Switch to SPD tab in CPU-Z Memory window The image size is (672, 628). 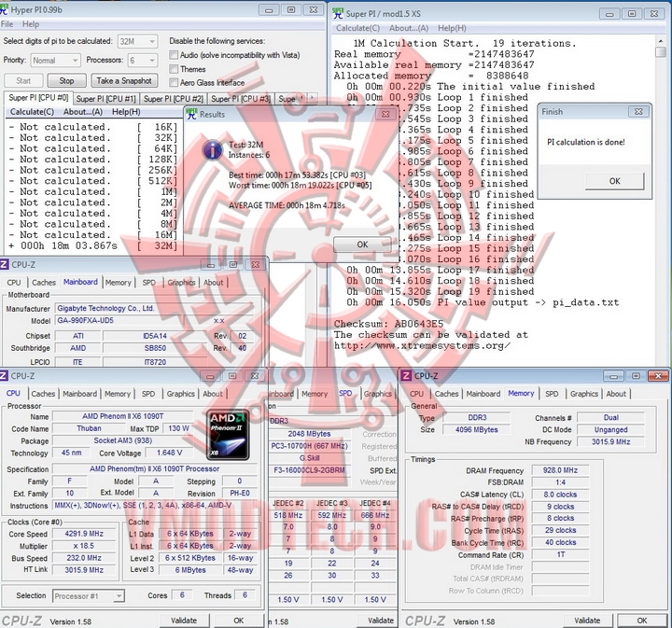pos(552,394)
